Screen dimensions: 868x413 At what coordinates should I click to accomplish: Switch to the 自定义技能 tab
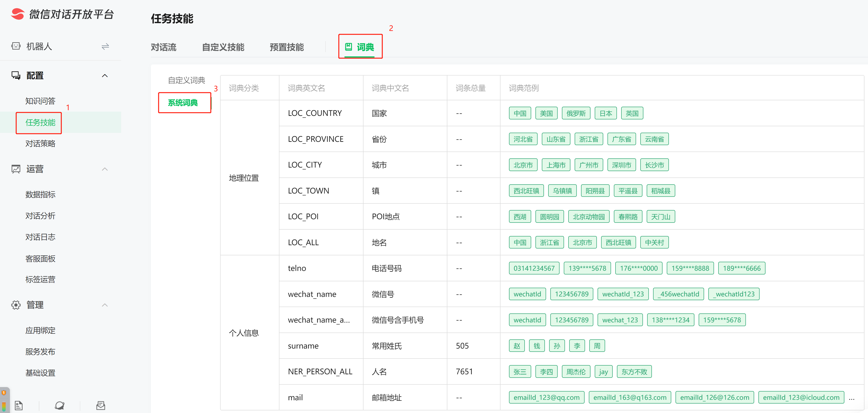223,47
